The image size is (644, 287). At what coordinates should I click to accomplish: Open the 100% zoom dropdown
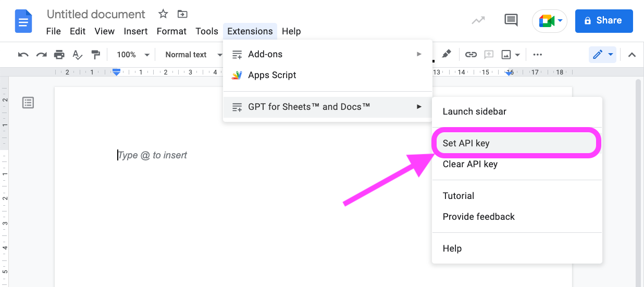pyautogui.click(x=133, y=55)
